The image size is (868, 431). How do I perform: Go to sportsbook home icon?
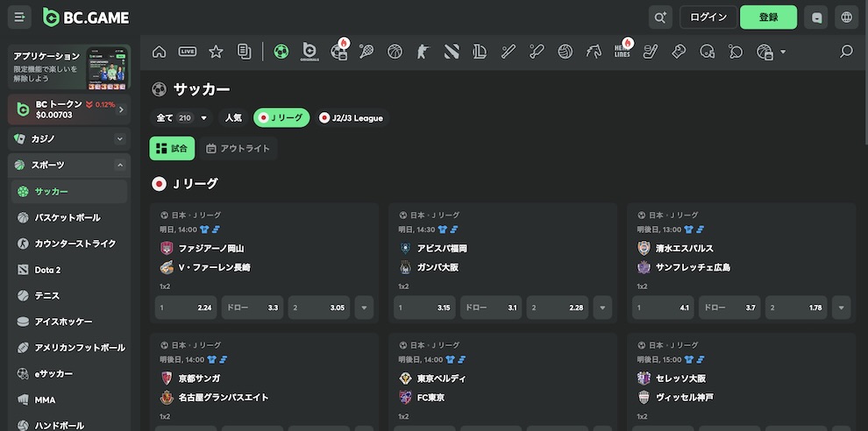[x=159, y=52]
